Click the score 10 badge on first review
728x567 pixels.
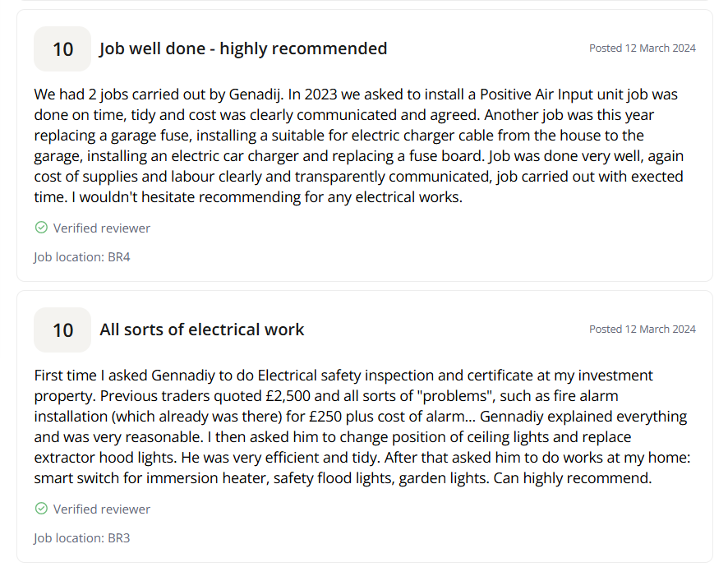click(x=62, y=48)
